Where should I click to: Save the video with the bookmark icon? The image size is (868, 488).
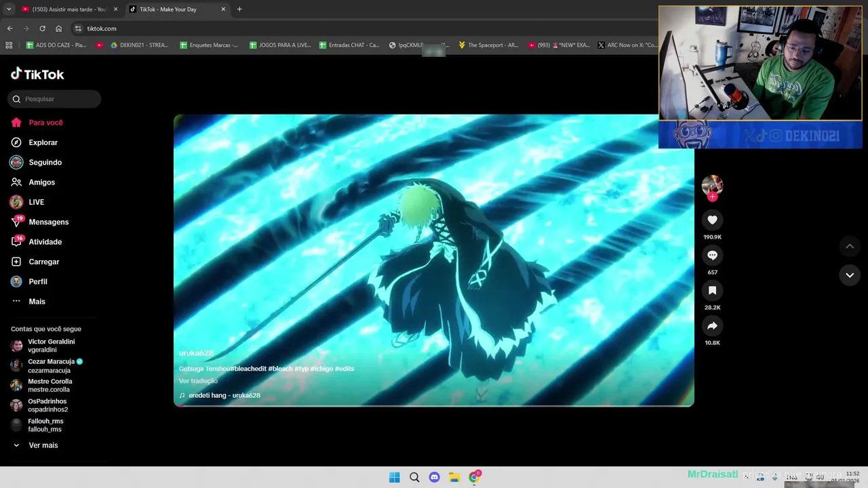(x=712, y=290)
